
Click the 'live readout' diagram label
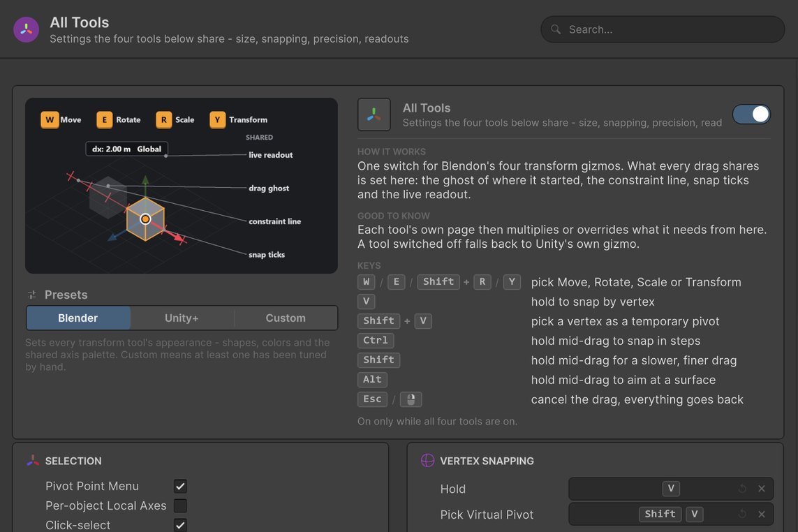pos(271,155)
